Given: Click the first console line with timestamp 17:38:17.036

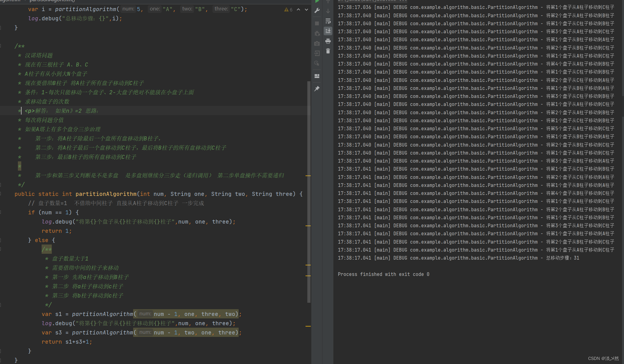Looking at the screenshot, I should coord(476,7).
